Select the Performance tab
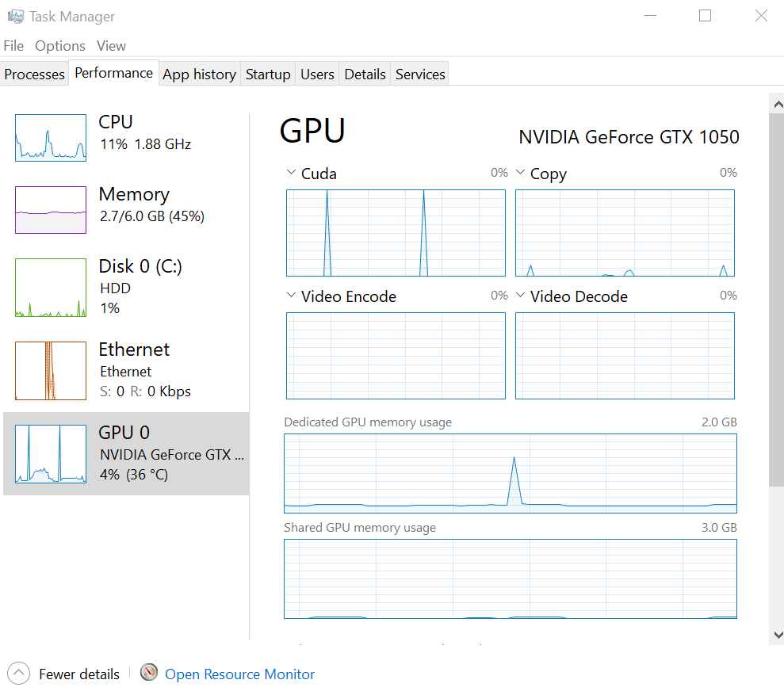The width and height of the screenshot is (784, 695). point(114,73)
